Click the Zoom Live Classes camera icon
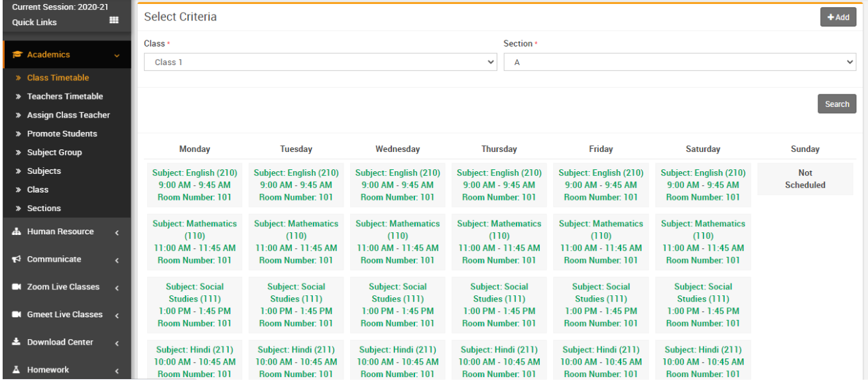This screenshot has width=868, height=385. tap(17, 287)
